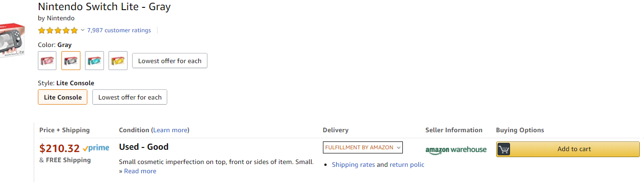Select the yellow color Switch Lite swatch
Viewport: 644px width, 182px height.
[x=118, y=60]
